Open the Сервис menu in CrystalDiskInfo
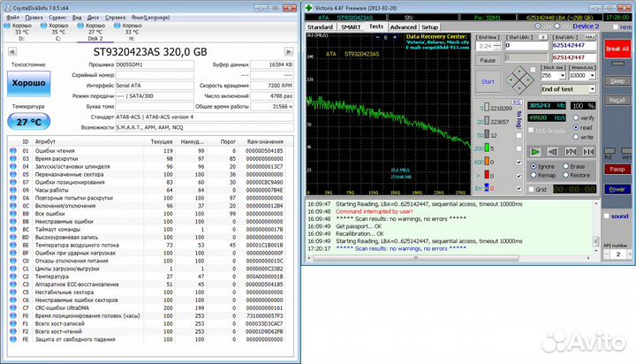This screenshot has height=364, width=636. [56, 17]
